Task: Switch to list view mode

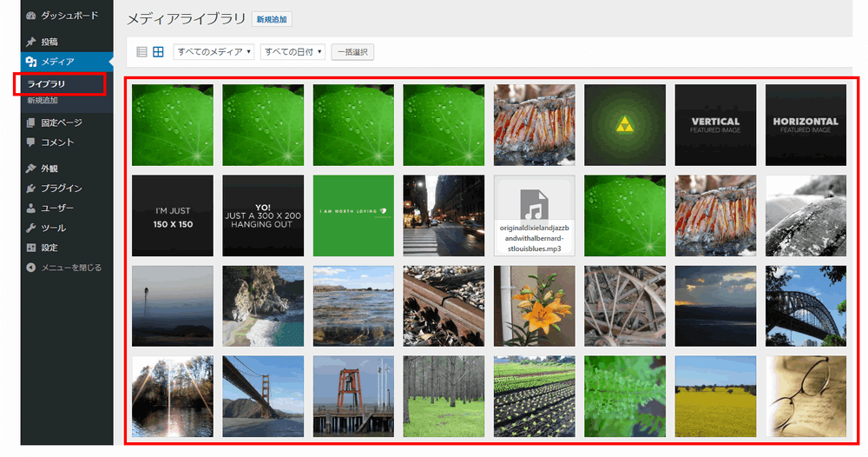Action: click(142, 52)
